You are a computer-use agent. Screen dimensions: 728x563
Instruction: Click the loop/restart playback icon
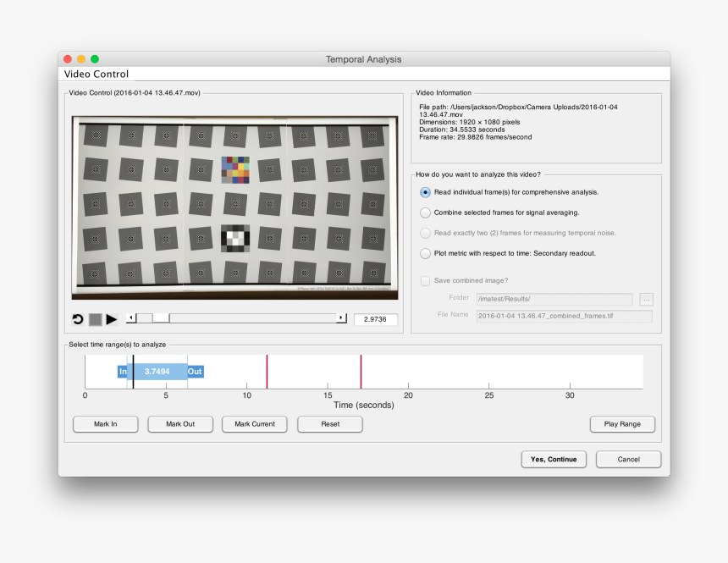tap(78, 319)
